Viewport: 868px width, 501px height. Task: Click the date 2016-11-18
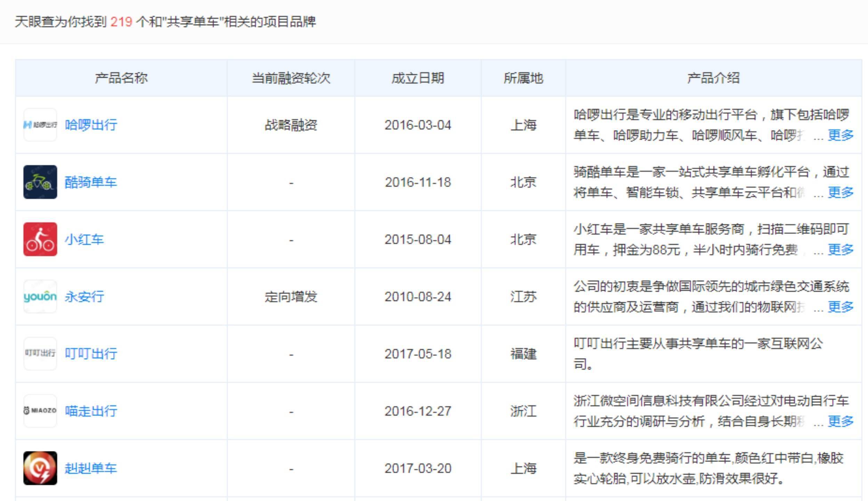pyautogui.click(x=418, y=182)
